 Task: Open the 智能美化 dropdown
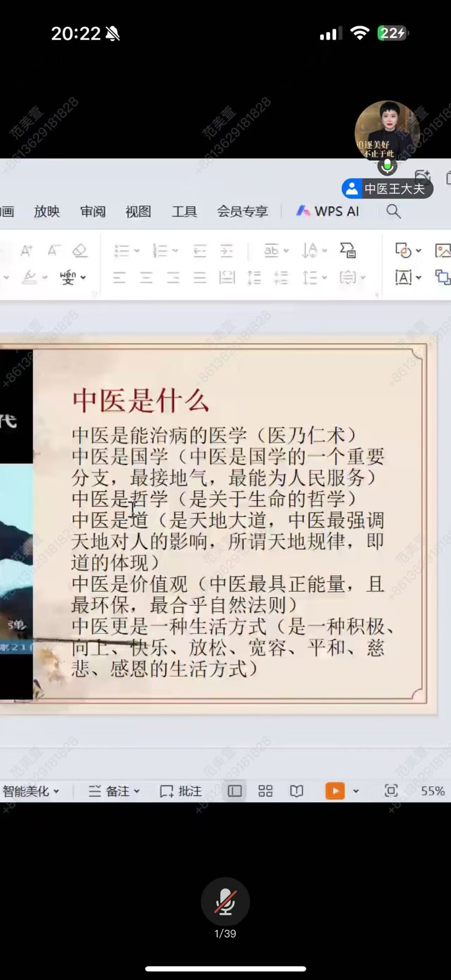pos(31,791)
